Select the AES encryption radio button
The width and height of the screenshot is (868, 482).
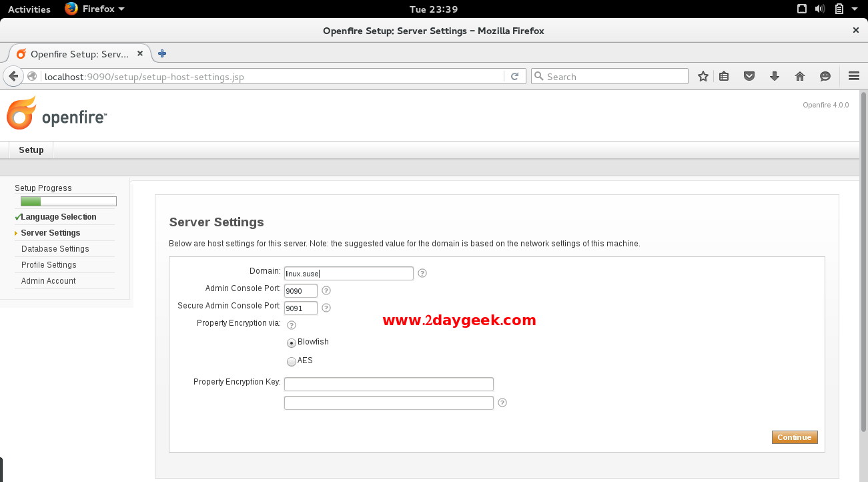click(x=291, y=360)
